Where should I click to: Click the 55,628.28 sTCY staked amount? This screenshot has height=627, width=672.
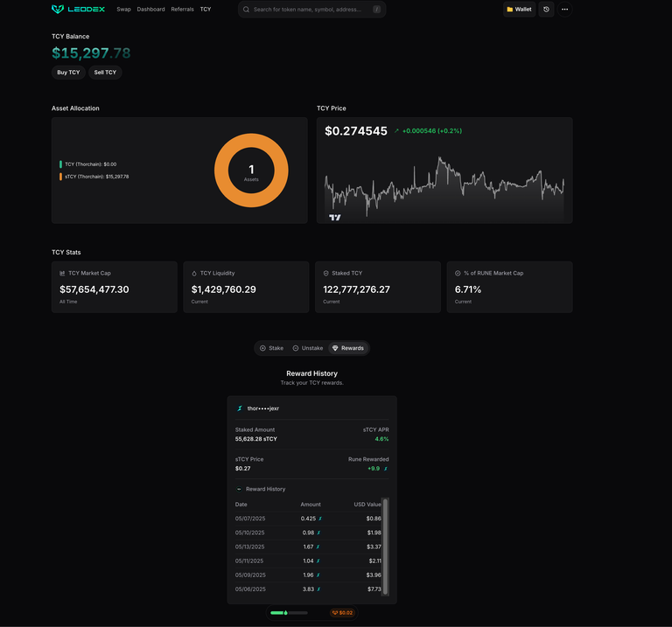(255, 439)
